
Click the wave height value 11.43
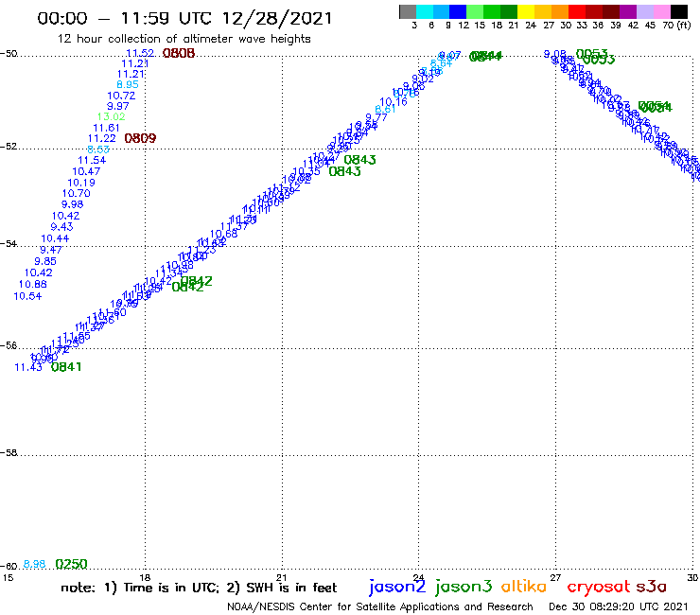tap(28, 367)
